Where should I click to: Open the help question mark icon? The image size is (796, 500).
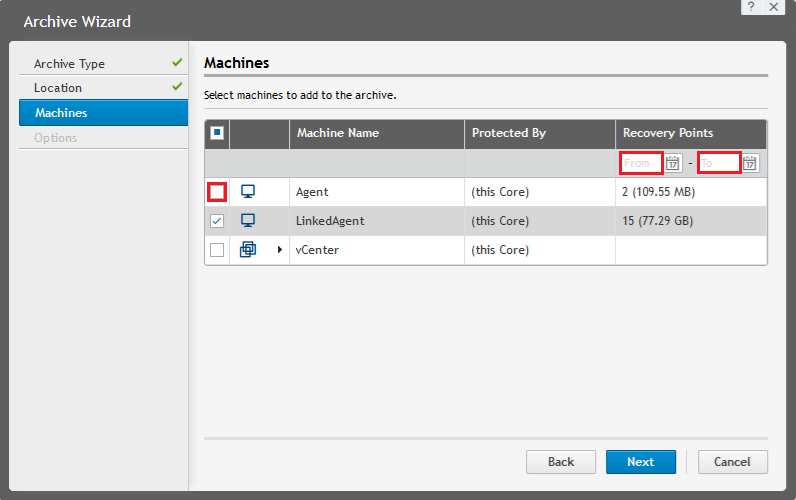(750, 7)
